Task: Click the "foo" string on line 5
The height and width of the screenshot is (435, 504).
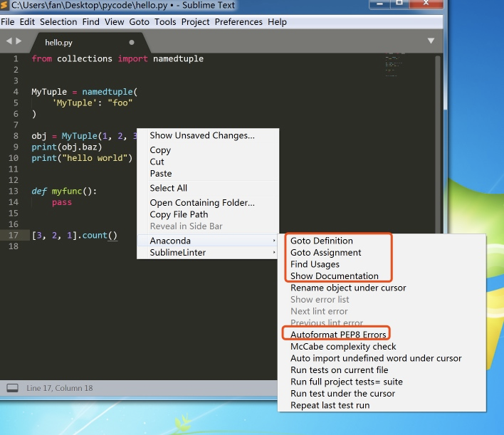Action: click(120, 103)
